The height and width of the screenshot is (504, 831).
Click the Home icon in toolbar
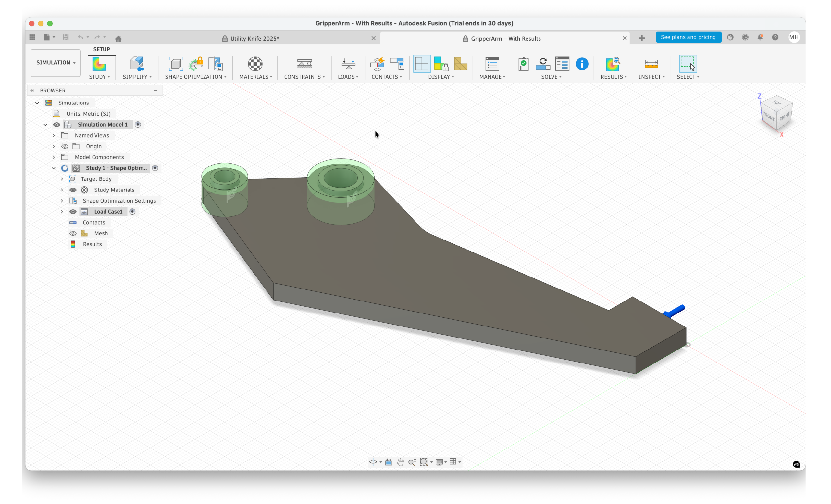coord(118,38)
